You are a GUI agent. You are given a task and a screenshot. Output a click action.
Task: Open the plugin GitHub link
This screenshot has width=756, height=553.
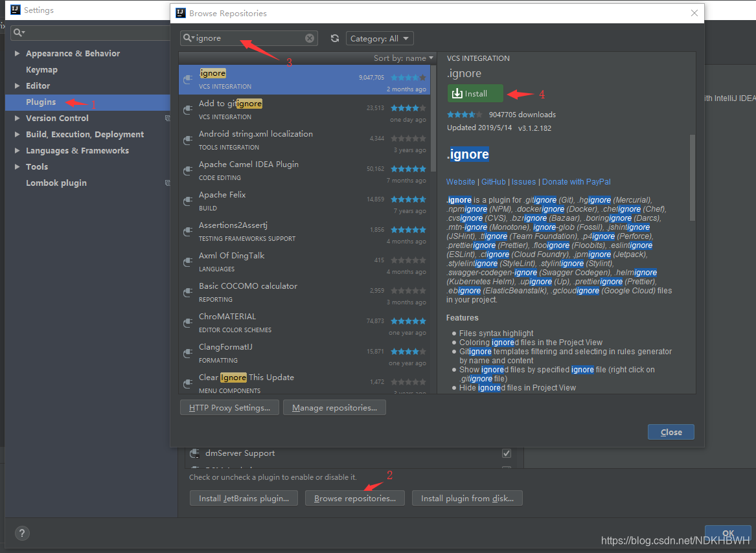coord(493,182)
